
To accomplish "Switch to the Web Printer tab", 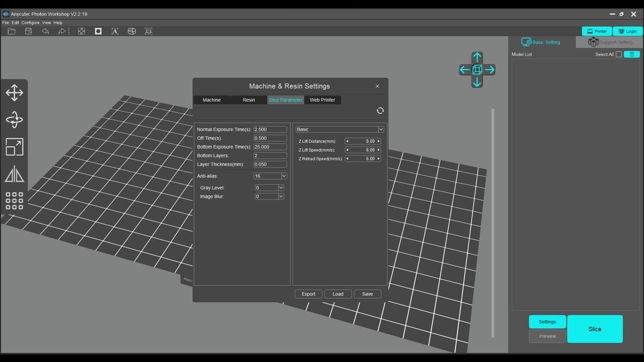I will (323, 100).
